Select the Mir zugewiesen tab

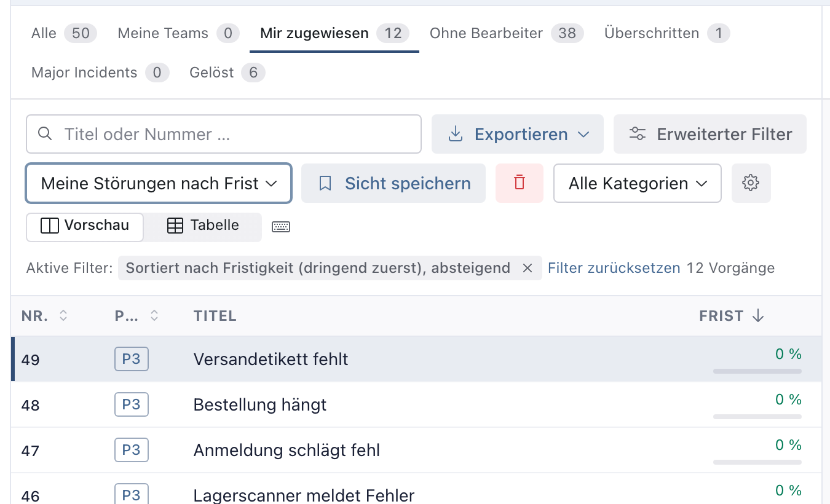click(334, 33)
